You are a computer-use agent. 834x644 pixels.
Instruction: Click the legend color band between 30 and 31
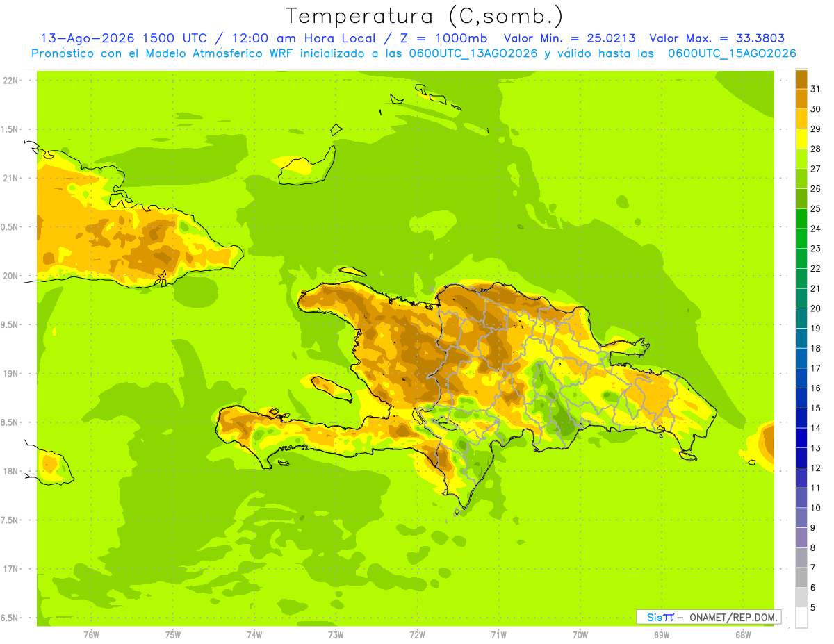point(801,99)
